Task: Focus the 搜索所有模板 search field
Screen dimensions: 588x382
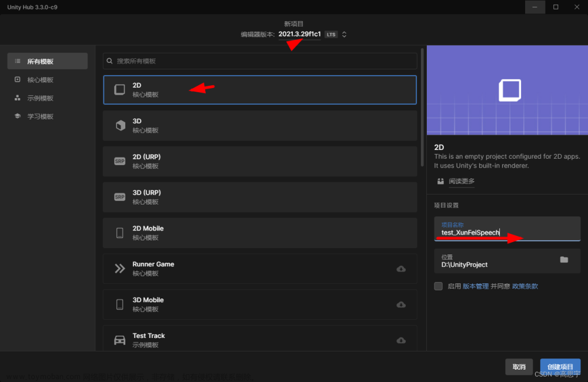Action: coord(260,61)
